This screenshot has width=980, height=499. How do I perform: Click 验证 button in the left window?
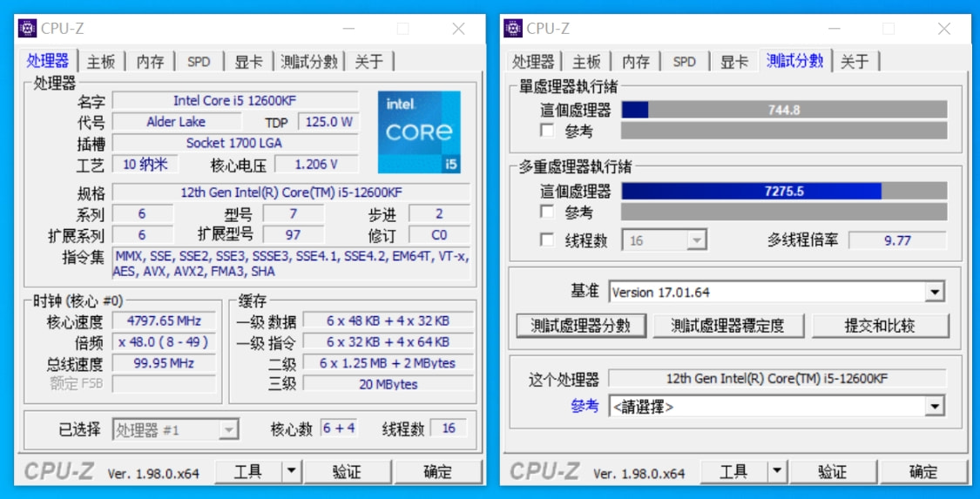coord(347,471)
